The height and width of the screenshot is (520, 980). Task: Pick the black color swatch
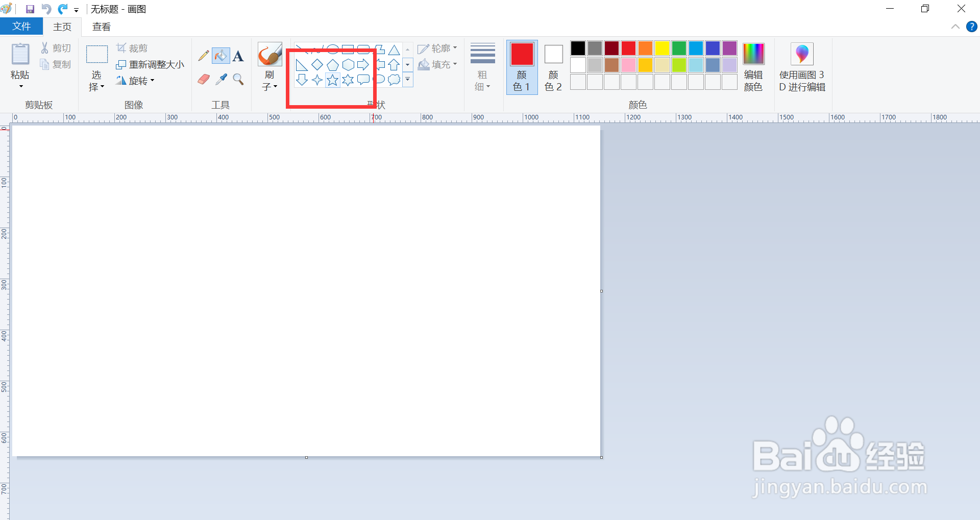tap(578, 48)
